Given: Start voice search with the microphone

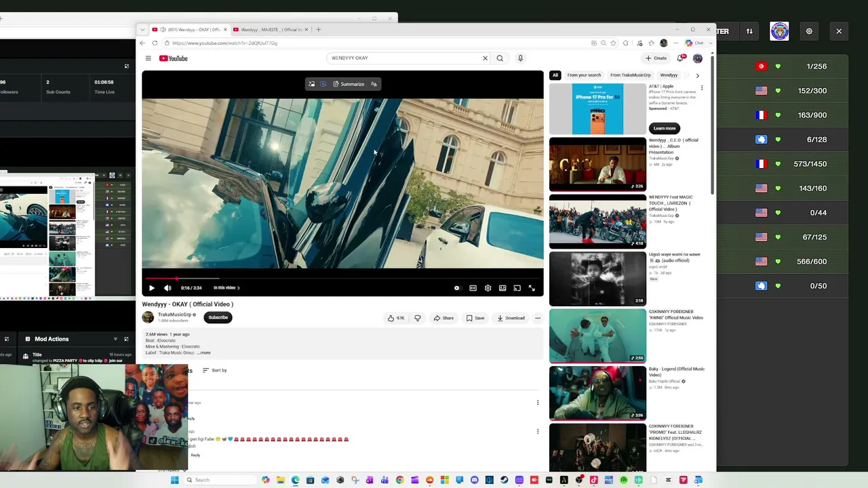Looking at the screenshot, I should [x=520, y=58].
